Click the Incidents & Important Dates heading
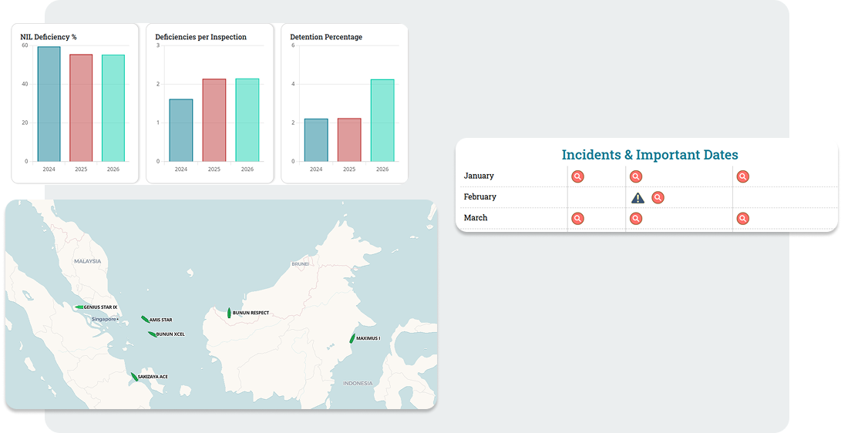 [x=649, y=155]
